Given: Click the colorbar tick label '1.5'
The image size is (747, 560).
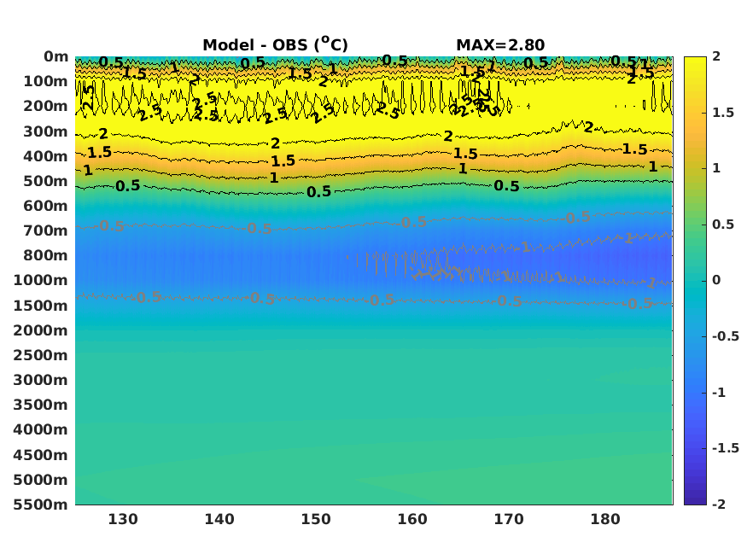Looking at the screenshot, I should 723,113.
